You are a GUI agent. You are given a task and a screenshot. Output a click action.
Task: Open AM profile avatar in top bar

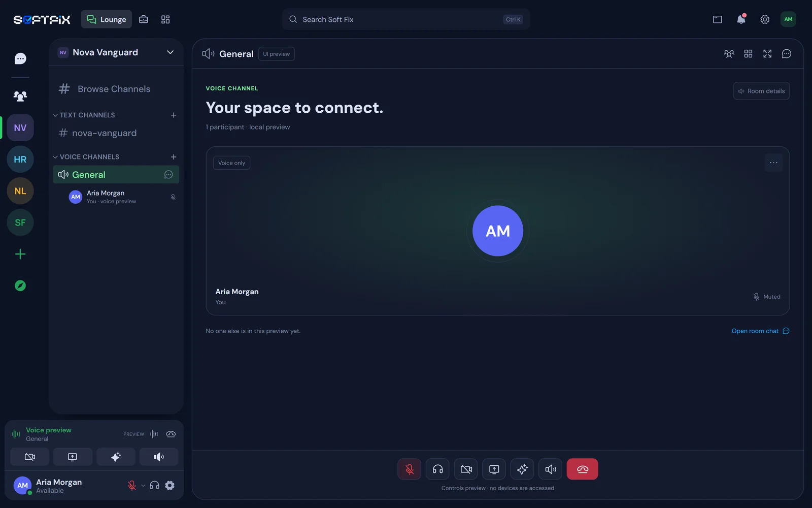(x=788, y=19)
